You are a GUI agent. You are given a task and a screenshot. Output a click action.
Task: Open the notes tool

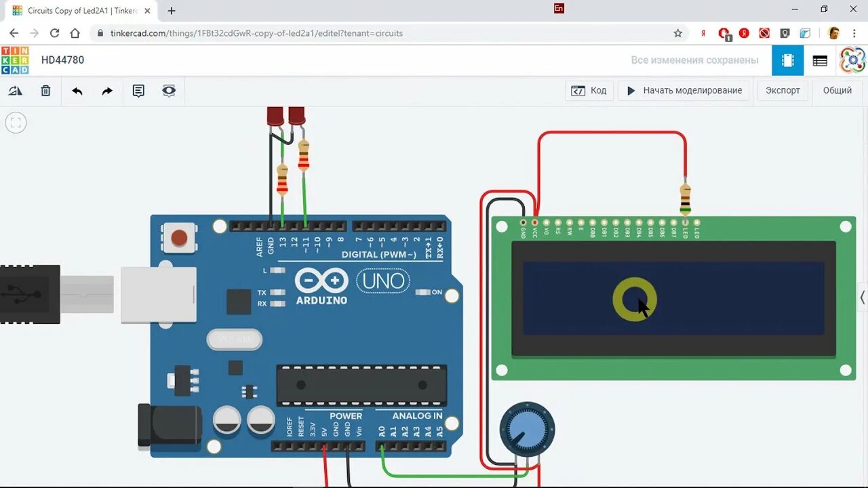point(138,91)
